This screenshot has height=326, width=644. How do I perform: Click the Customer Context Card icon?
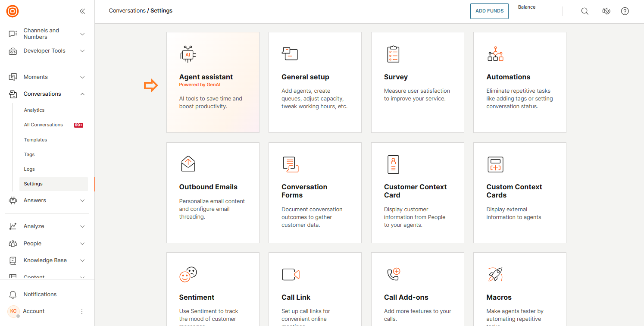393,164
